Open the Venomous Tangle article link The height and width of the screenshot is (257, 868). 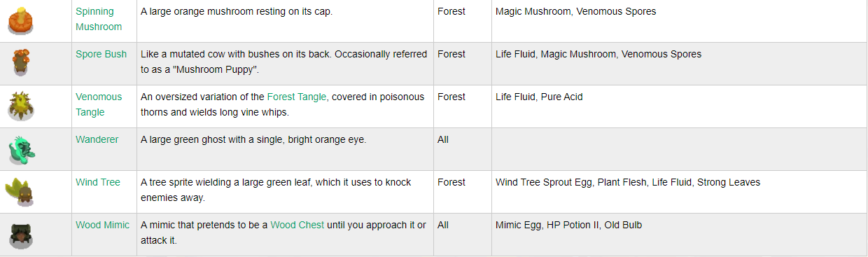click(x=99, y=104)
